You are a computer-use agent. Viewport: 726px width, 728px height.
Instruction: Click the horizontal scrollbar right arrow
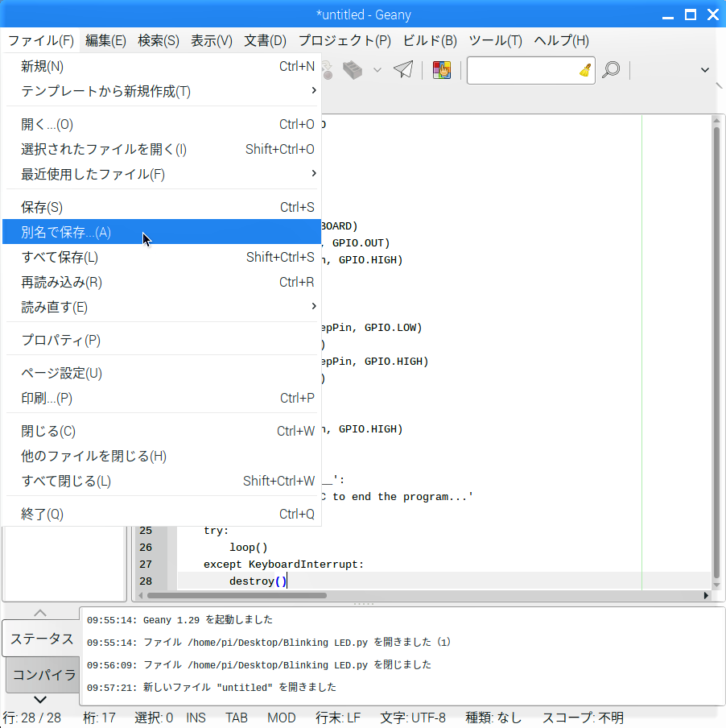click(x=706, y=595)
